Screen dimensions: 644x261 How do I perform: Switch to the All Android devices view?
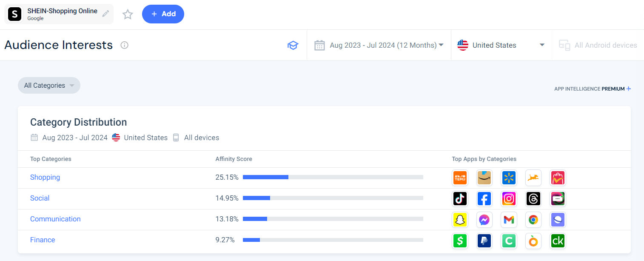tap(598, 45)
